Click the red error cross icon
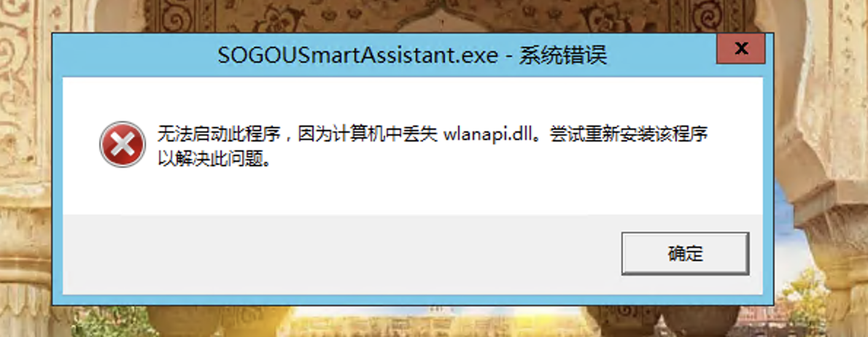This screenshot has width=868, height=337. click(x=123, y=144)
